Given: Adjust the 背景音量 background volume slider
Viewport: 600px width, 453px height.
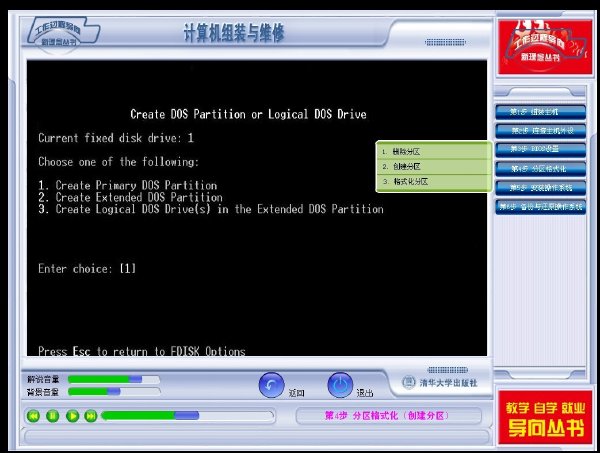Looking at the screenshot, I should pos(114,392).
